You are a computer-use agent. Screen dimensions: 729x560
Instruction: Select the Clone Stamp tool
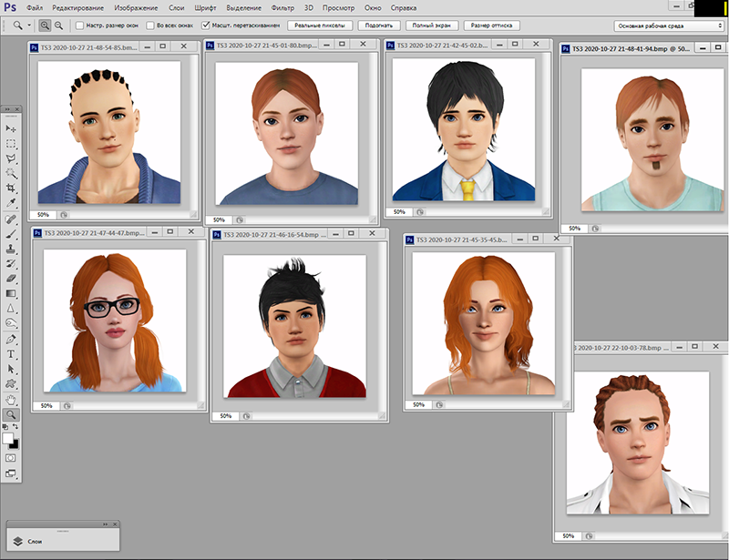[x=11, y=249]
